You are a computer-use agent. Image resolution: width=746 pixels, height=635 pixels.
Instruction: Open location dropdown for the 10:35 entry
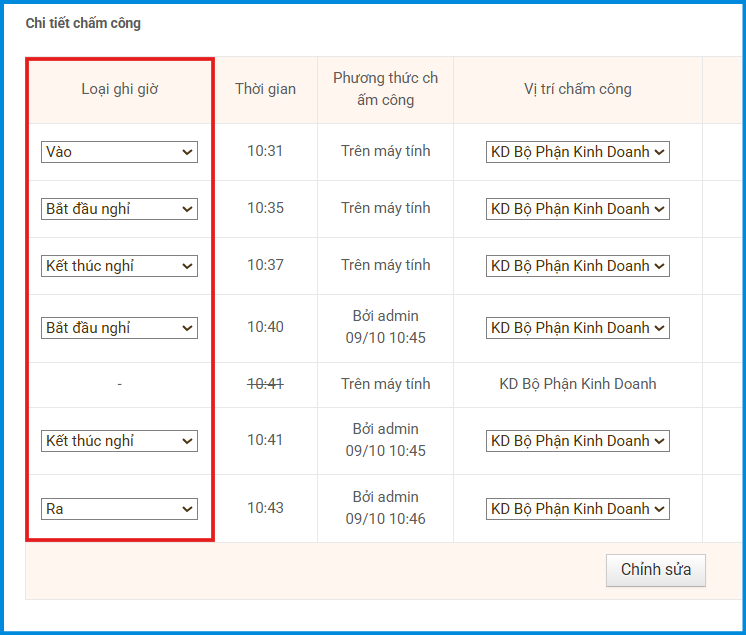click(577, 209)
